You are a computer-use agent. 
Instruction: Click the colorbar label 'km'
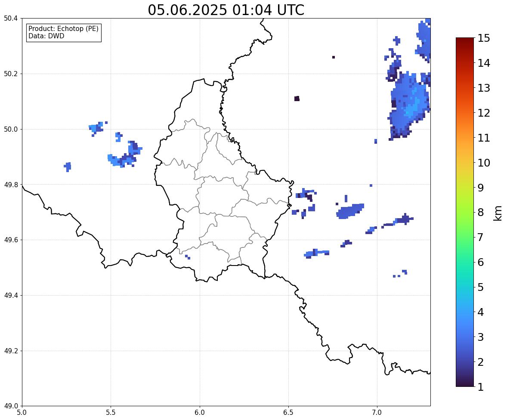point(498,213)
